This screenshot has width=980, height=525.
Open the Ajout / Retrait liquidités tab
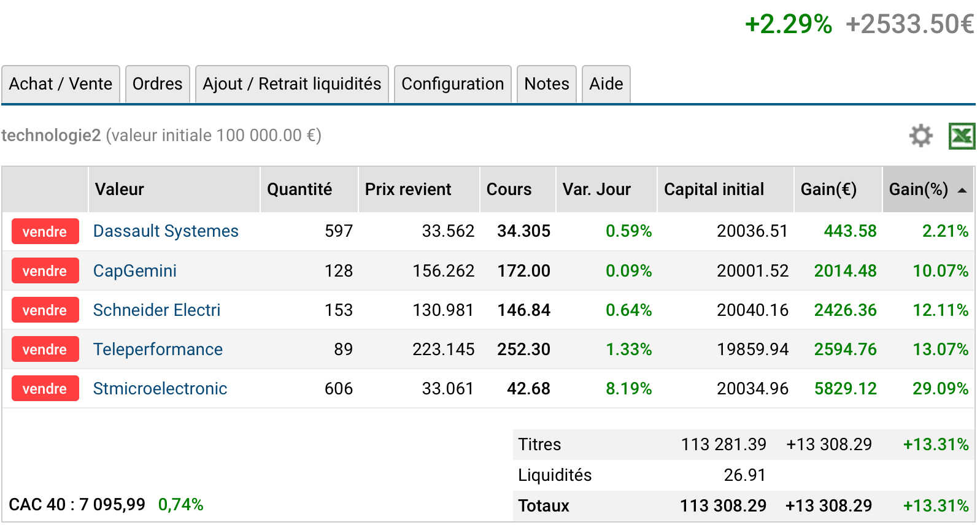click(x=292, y=84)
